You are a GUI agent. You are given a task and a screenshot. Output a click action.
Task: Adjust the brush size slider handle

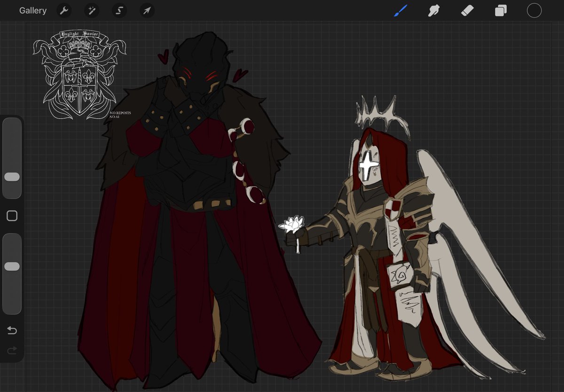[x=12, y=177]
